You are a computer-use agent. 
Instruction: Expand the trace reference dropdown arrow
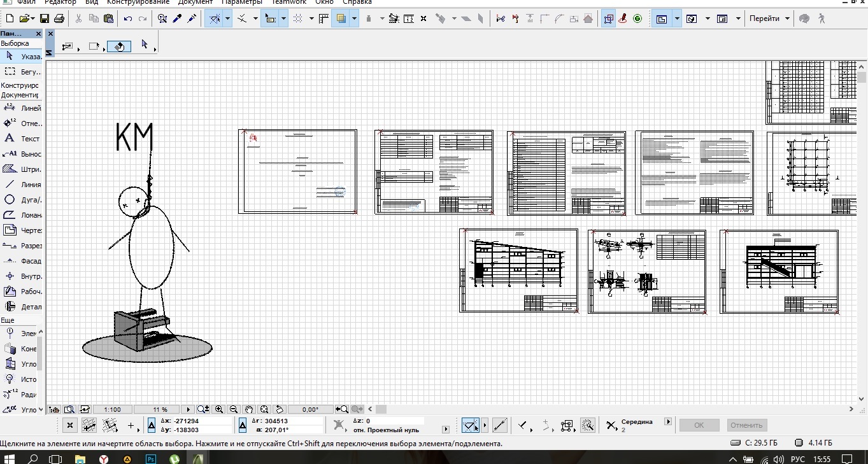pos(354,19)
